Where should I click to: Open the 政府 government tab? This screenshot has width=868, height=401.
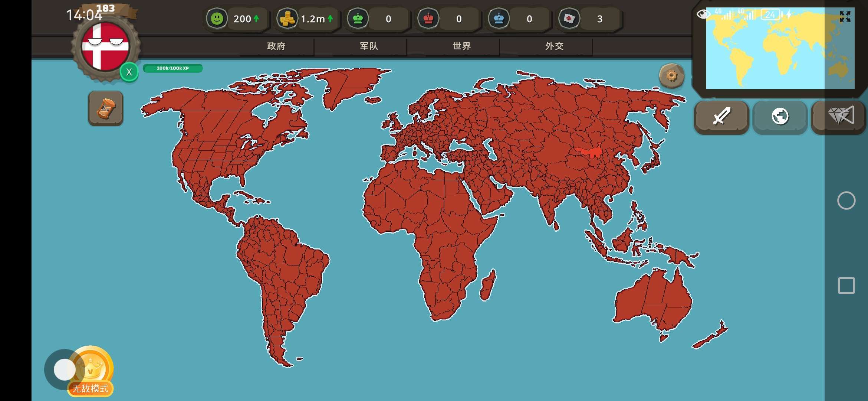pyautogui.click(x=276, y=46)
